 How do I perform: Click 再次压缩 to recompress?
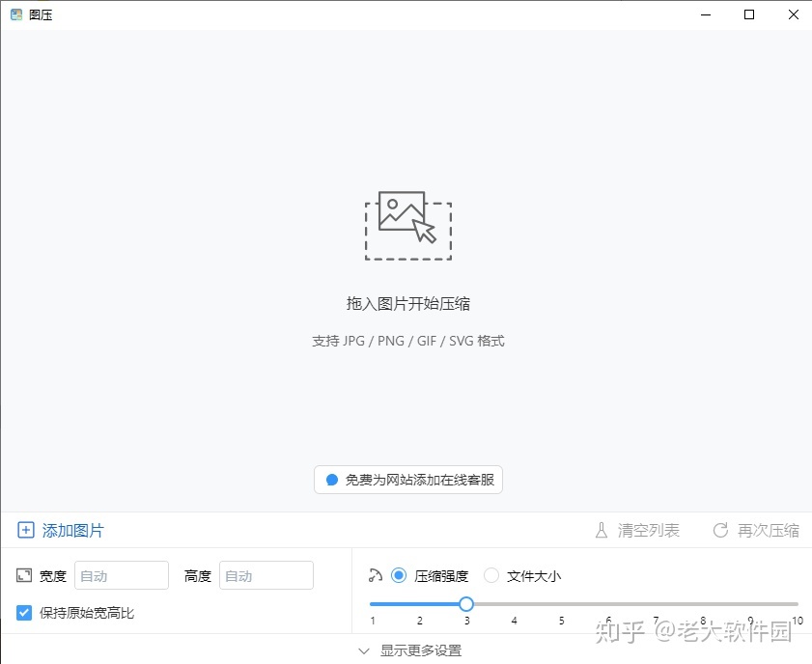tap(768, 530)
